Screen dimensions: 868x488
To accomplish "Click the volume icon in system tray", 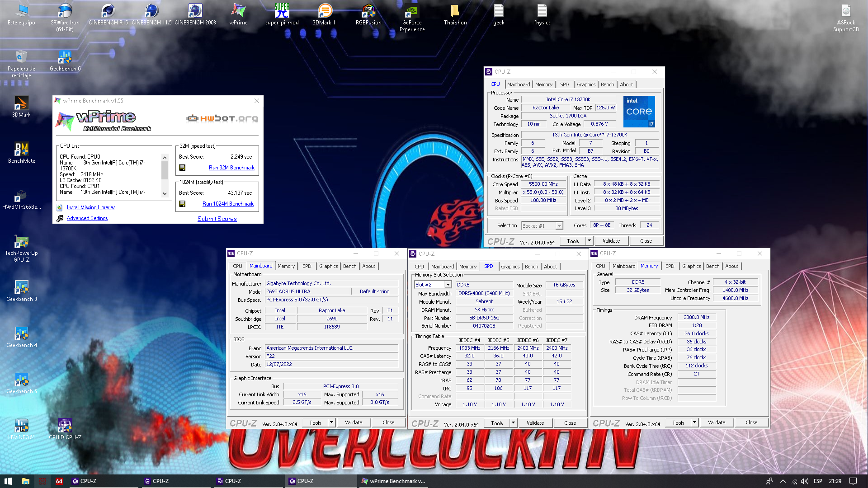I will pyautogui.click(x=804, y=481).
